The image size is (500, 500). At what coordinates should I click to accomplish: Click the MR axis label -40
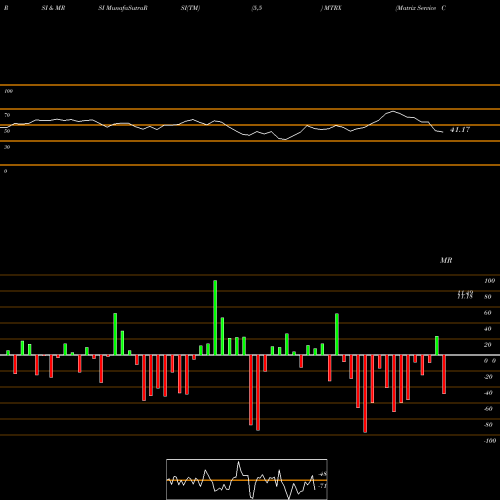pyautogui.click(x=488, y=393)
